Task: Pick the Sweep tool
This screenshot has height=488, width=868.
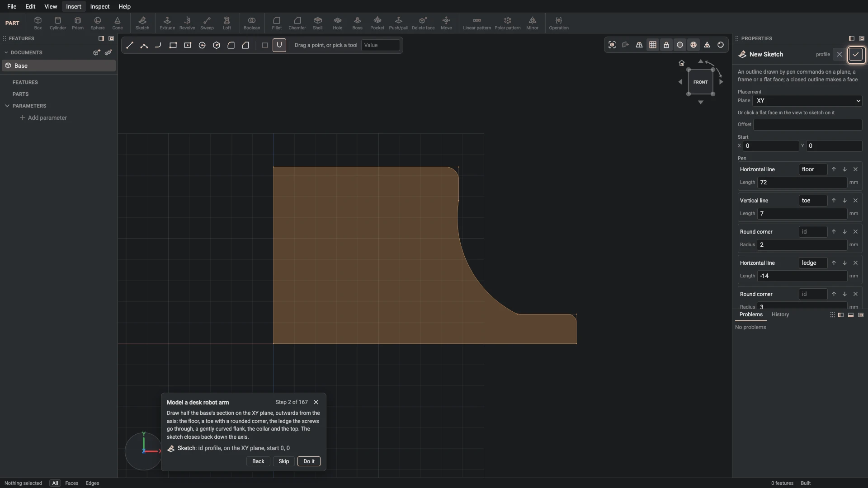Action: (x=207, y=23)
